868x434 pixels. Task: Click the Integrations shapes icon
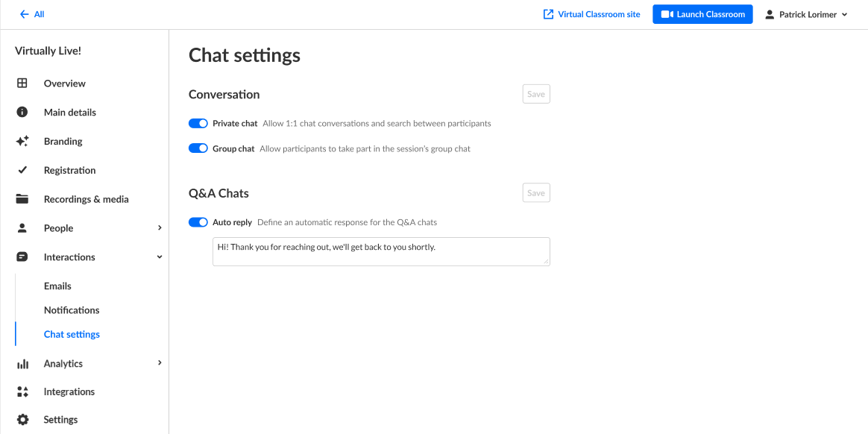(22, 391)
